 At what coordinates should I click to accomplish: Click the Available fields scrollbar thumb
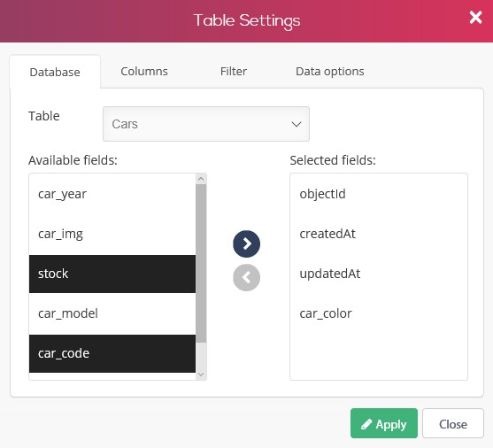pos(201,263)
